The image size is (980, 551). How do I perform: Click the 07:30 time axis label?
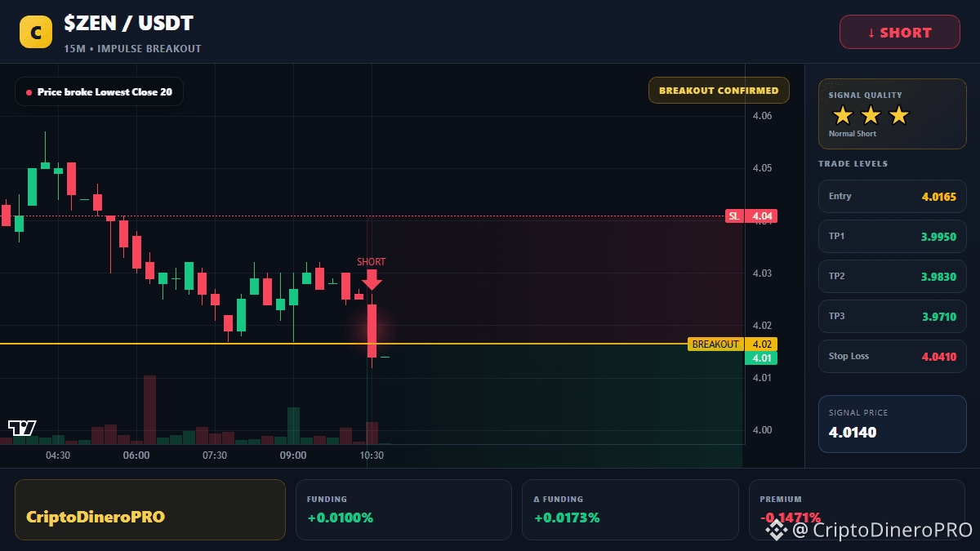point(215,455)
